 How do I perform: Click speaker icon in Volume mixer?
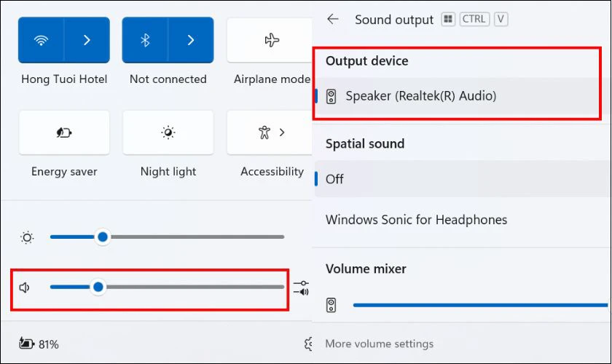click(331, 305)
